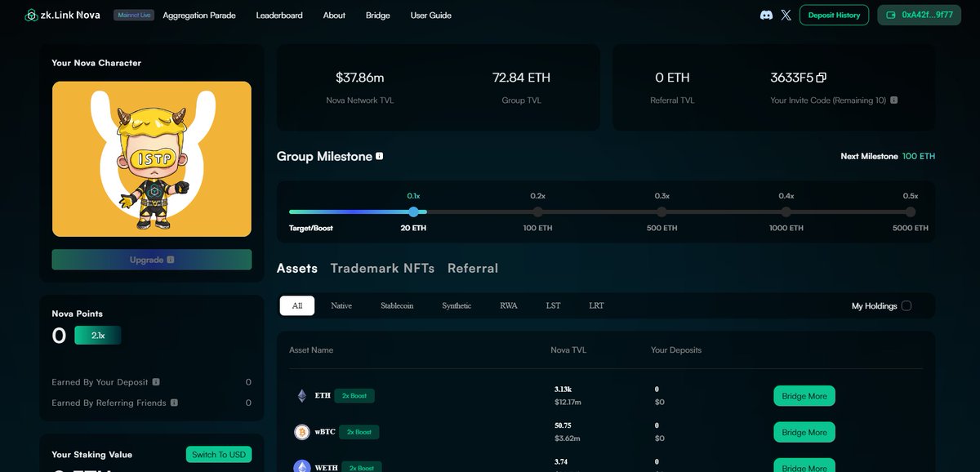Viewport: 980px width, 472px height.
Task: Click wallet icon in address button
Action: (892, 15)
